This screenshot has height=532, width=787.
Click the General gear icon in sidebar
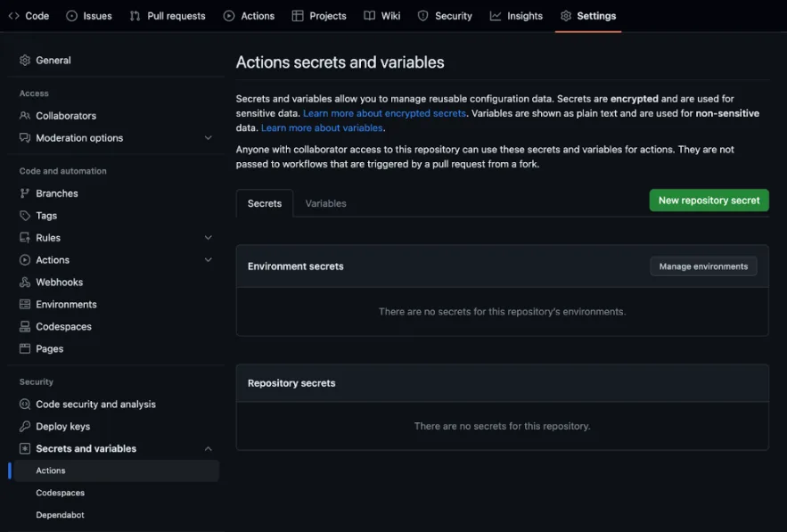25,61
